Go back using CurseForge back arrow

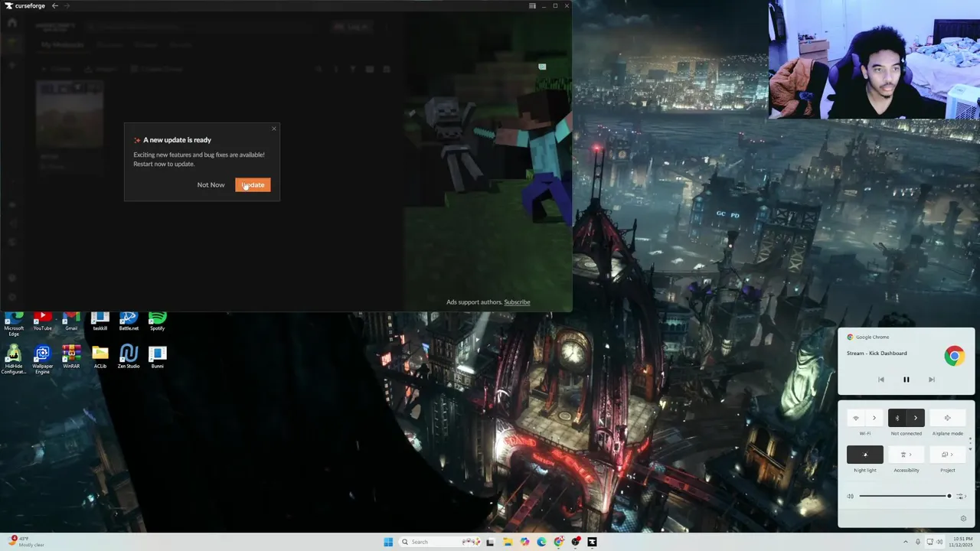tap(54, 5)
